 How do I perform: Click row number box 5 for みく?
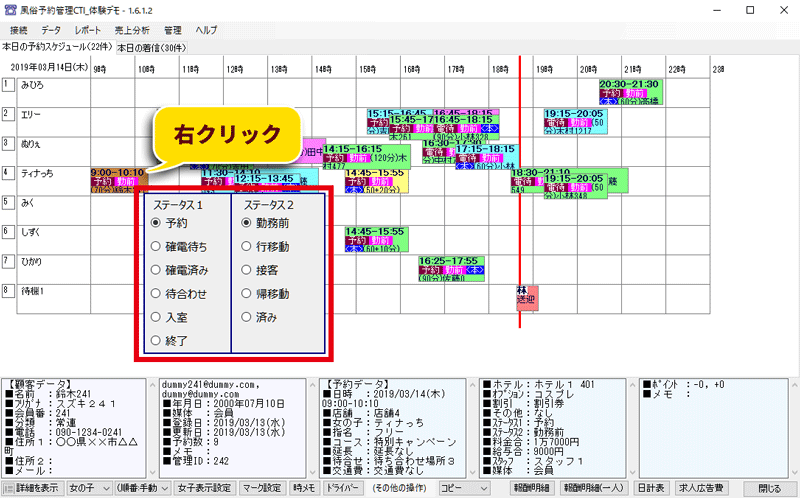tap(8, 203)
